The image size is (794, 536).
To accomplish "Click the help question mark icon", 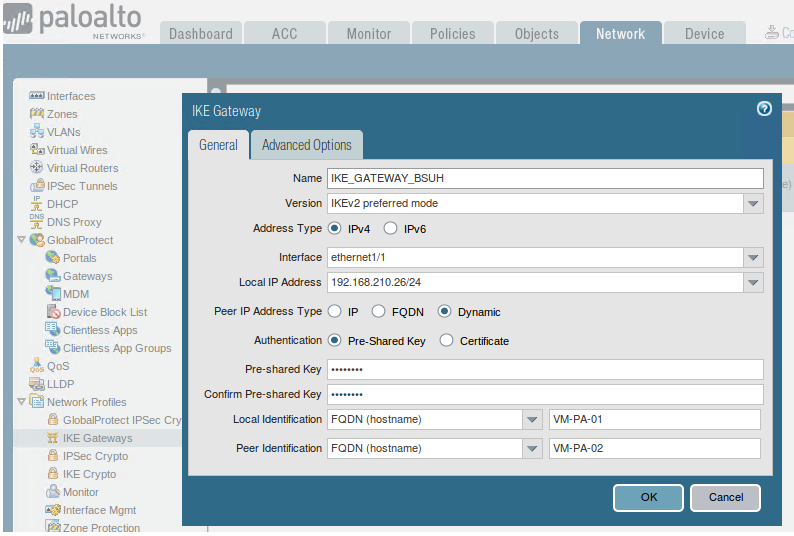I will (765, 109).
